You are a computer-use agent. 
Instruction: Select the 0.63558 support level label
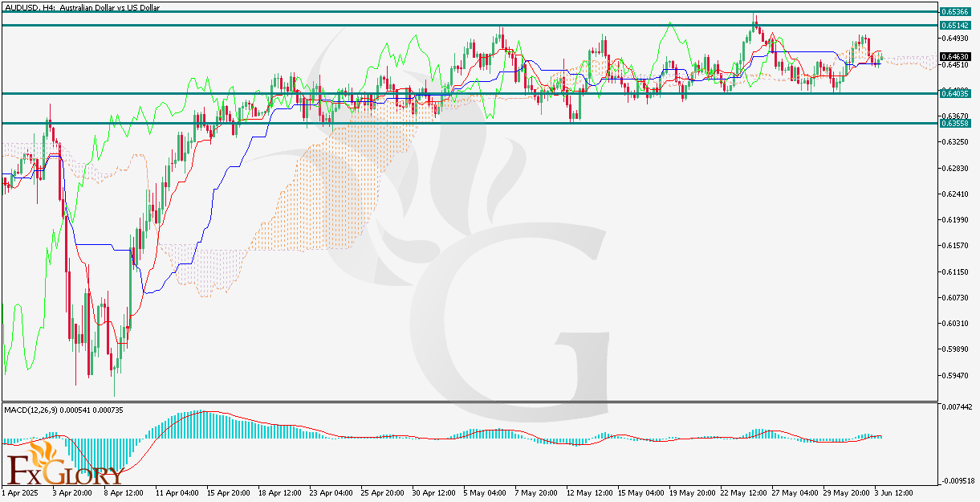tap(955, 124)
